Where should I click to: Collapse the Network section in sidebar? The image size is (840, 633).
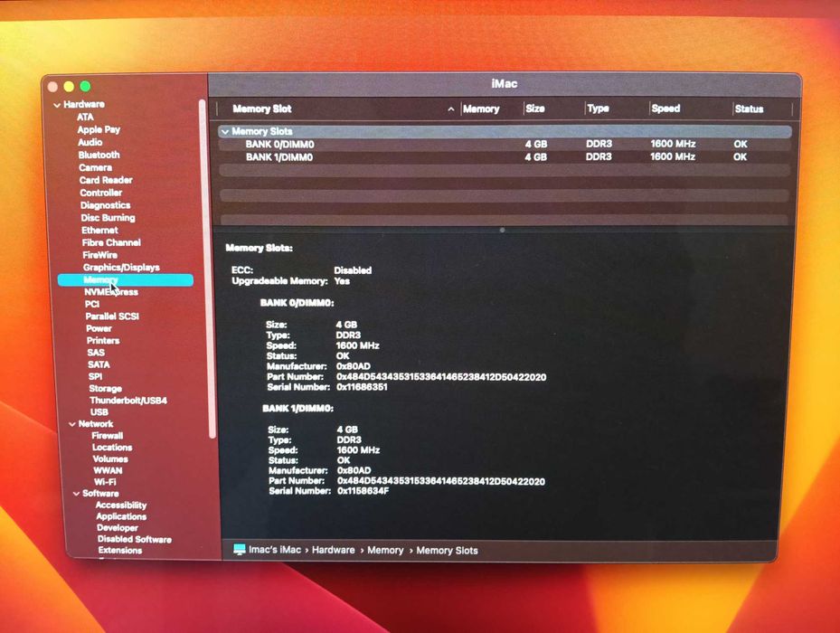71,424
